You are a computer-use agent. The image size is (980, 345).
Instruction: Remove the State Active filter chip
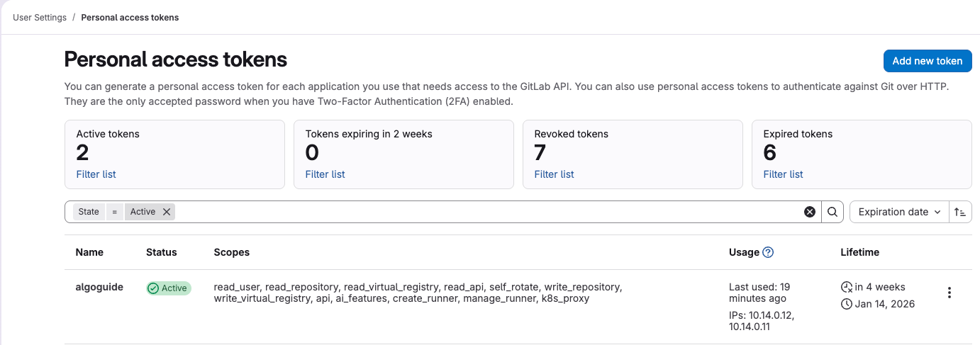167,212
